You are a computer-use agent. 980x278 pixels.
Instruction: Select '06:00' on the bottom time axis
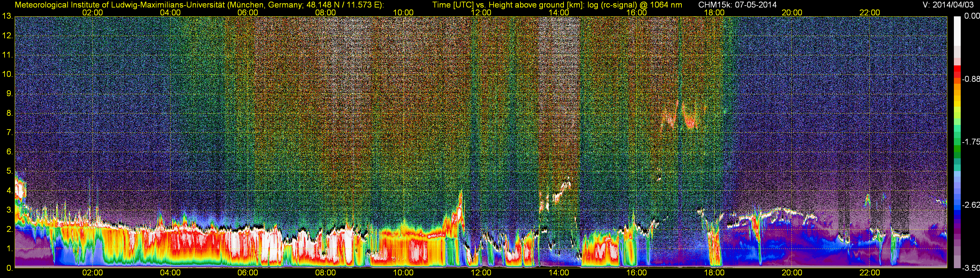click(248, 273)
